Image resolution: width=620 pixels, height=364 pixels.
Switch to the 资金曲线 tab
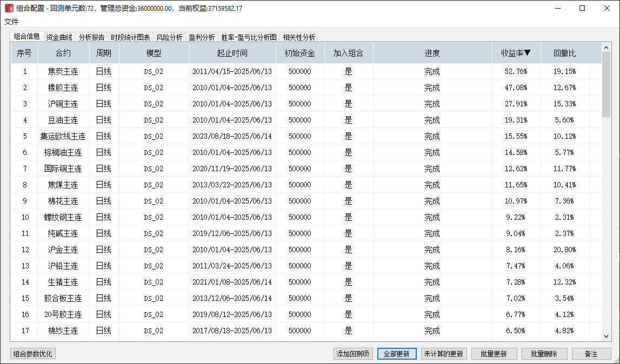pyautogui.click(x=59, y=37)
